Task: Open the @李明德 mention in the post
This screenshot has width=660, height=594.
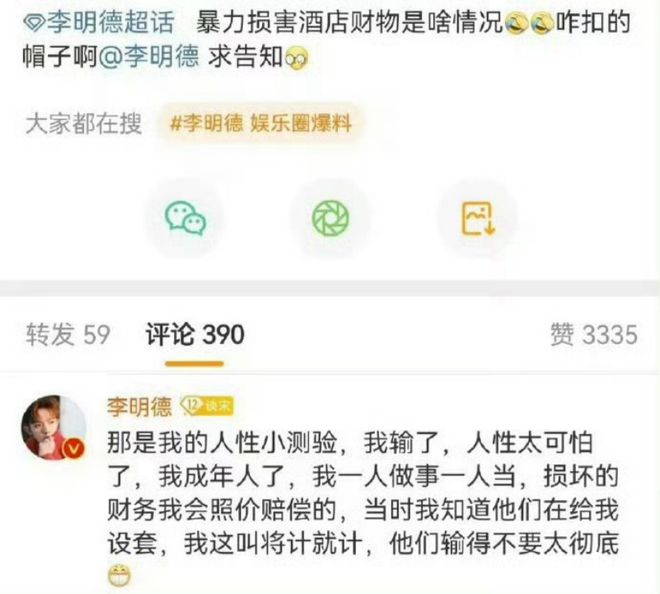Action: (x=149, y=57)
